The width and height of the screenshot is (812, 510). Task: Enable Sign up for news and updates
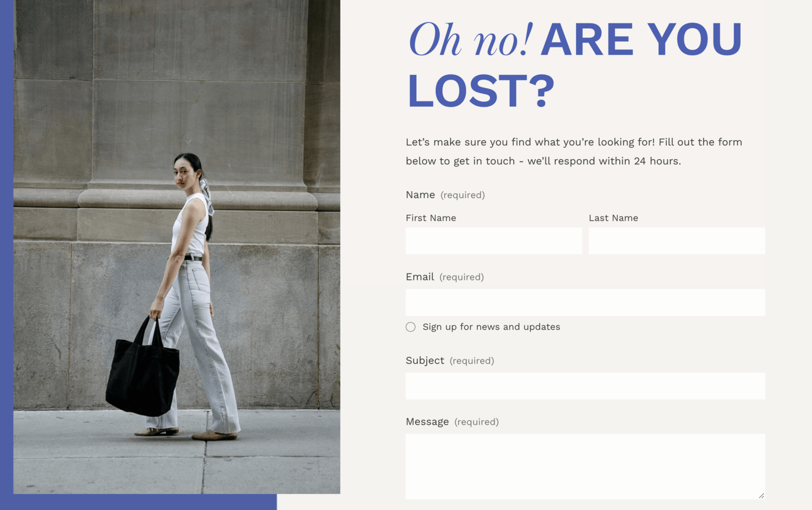(x=411, y=327)
